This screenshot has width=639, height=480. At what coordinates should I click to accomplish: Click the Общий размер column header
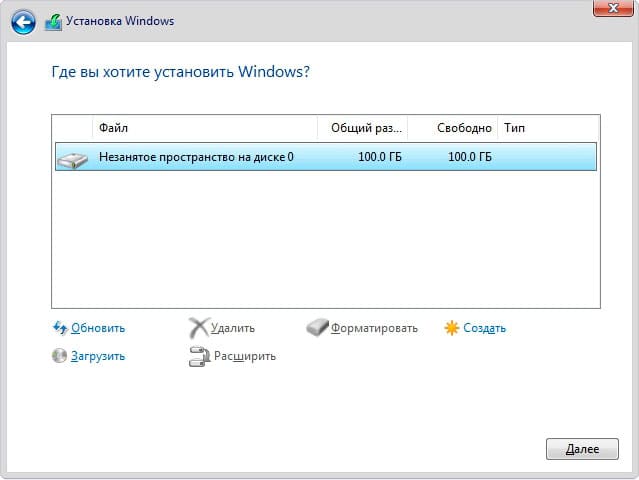(x=362, y=128)
